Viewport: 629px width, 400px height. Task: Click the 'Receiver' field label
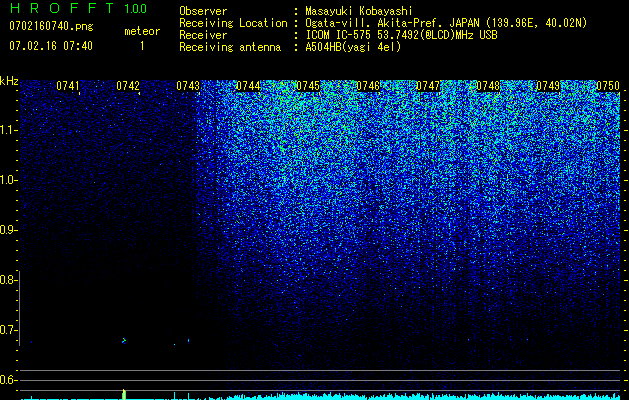click(203, 35)
